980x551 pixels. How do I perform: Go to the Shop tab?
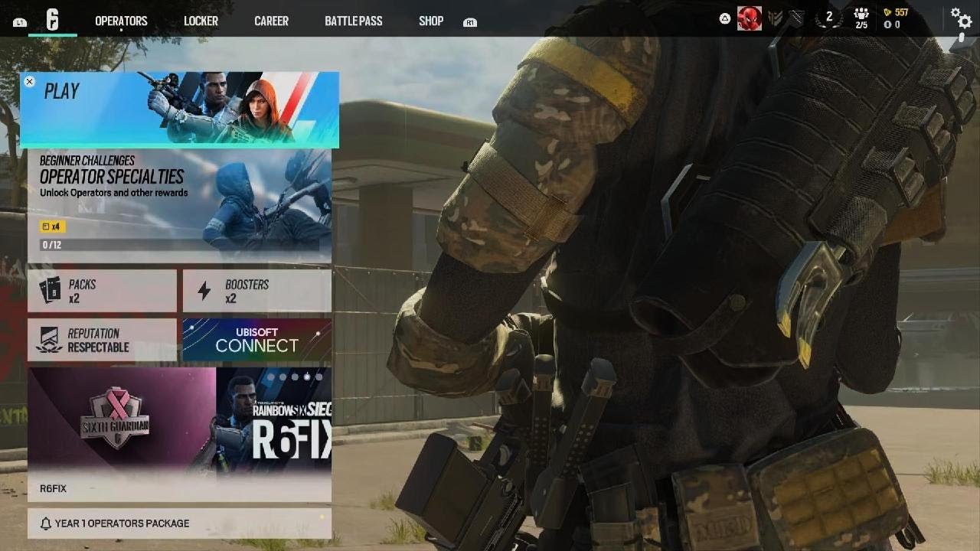(x=431, y=21)
